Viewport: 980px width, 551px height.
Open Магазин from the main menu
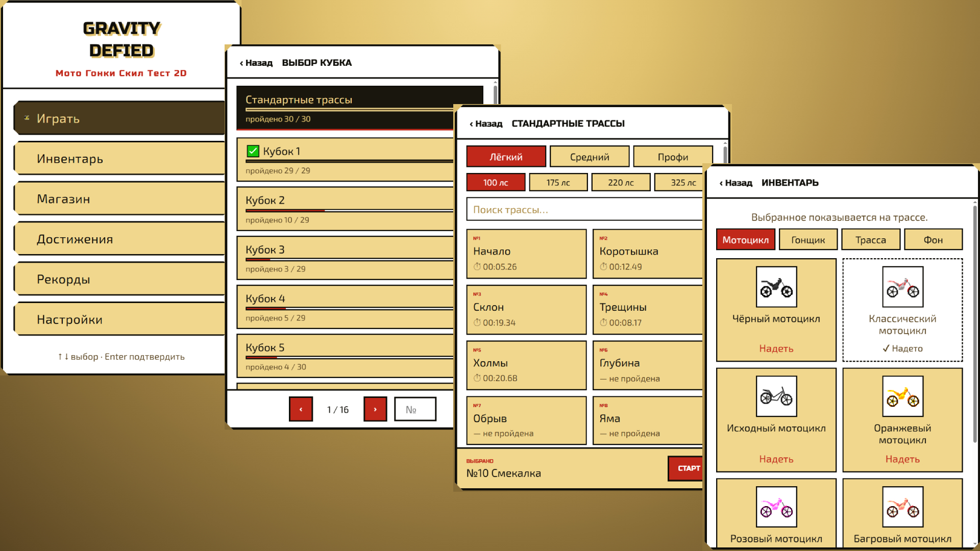click(119, 198)
